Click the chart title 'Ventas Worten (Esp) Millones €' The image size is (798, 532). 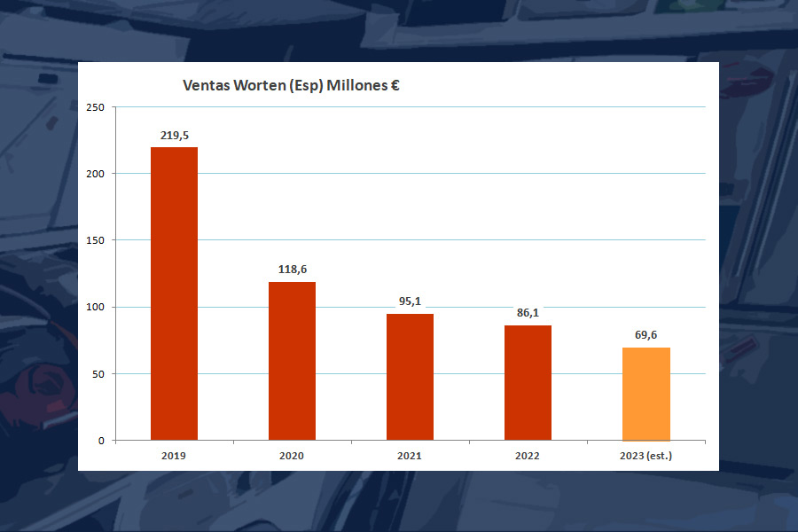(291, 85)
